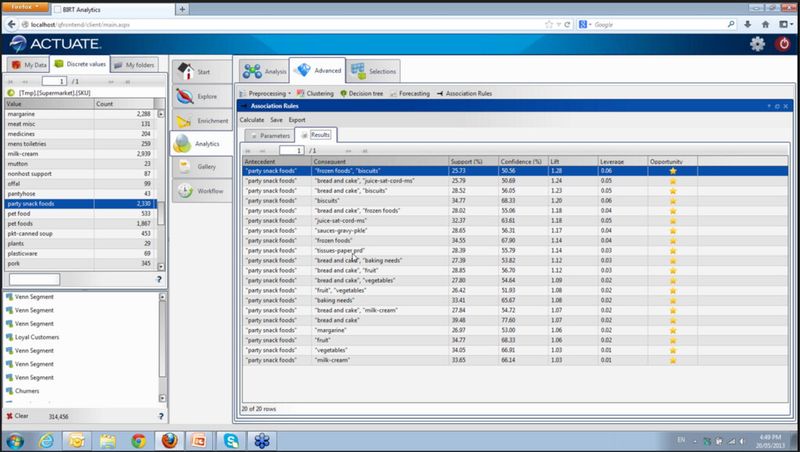Open the Start sidebar item
This screenshot has width=800, height=452.
pos(202,71)
